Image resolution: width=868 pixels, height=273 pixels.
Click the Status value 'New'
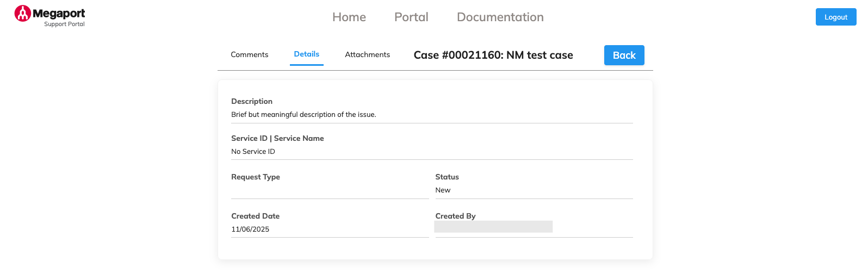point(443,190)
